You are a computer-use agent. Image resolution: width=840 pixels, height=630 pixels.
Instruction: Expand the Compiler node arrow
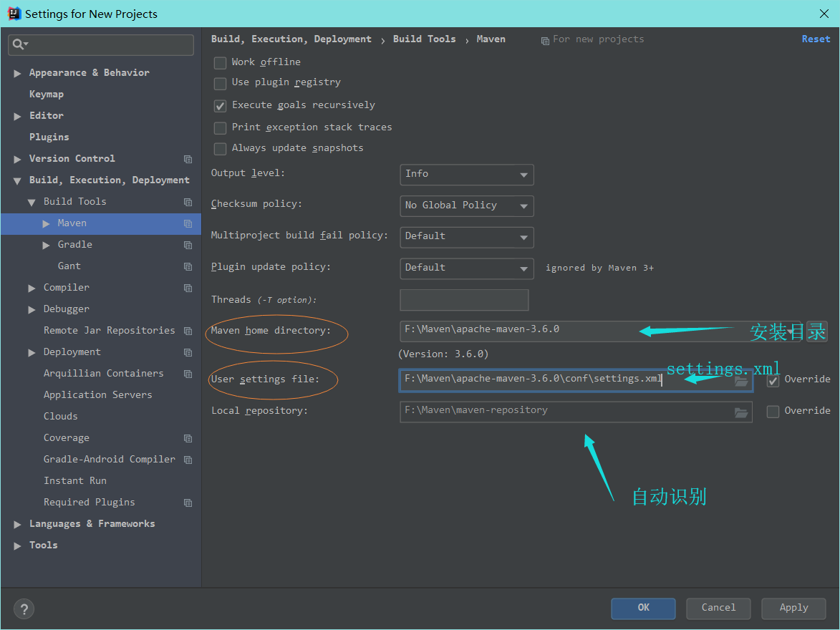[32, 288]
